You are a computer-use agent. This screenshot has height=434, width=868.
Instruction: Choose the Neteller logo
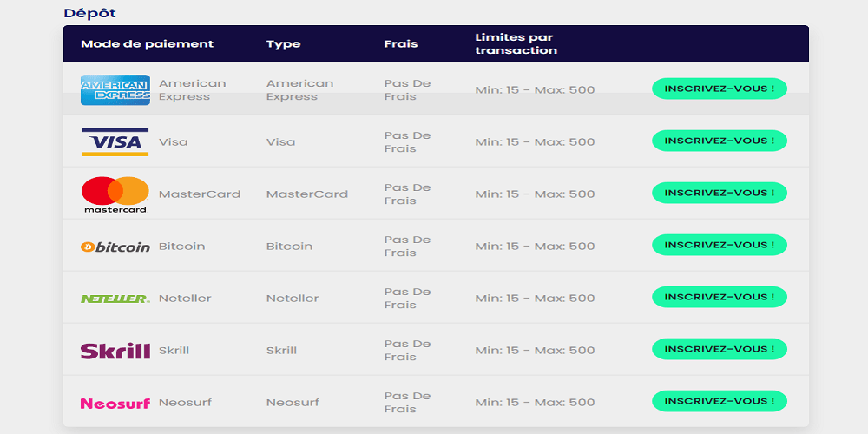click(115, 299)
